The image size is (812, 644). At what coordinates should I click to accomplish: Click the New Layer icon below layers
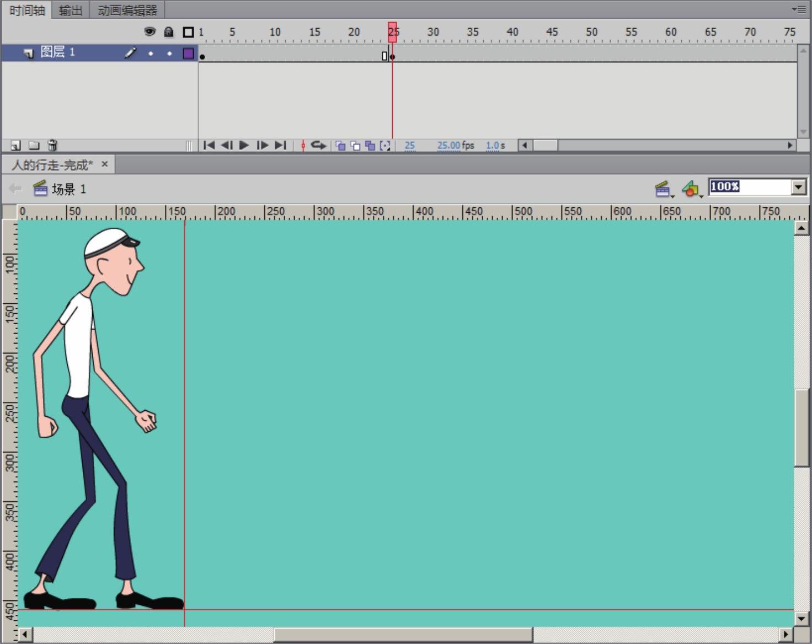tap(16, 146)
